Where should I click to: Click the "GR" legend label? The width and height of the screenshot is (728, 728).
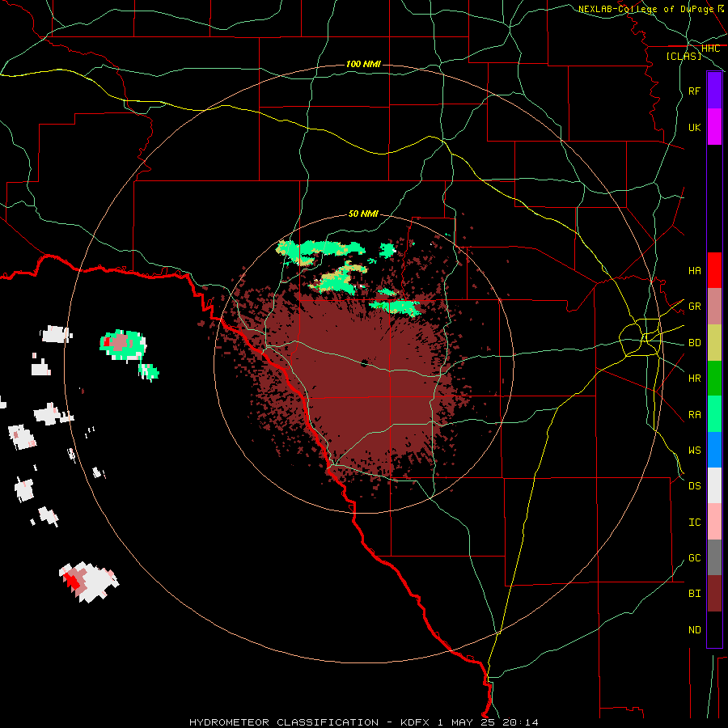point(694,307)
